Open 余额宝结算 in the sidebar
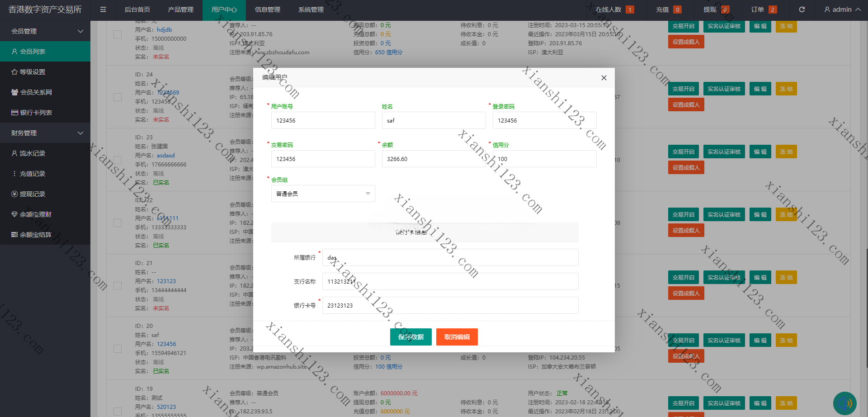 click(45, 235)
